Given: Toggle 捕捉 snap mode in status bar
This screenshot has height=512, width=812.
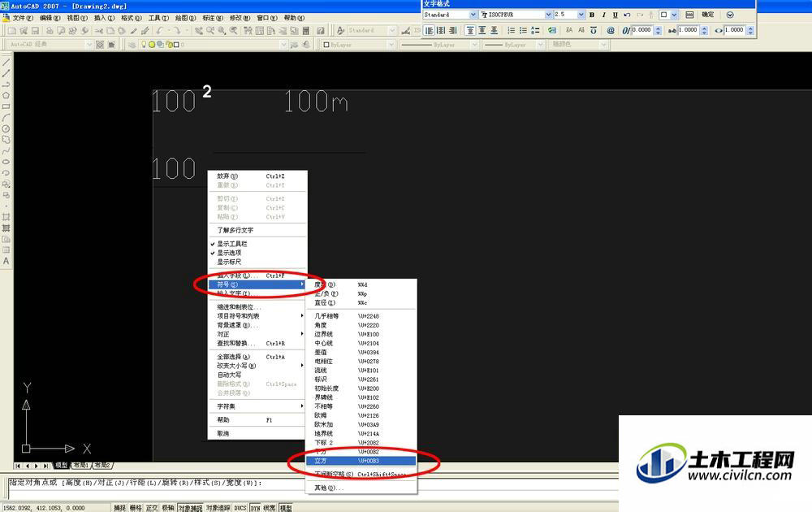Looking at the screenshot, I should point(119,508).
